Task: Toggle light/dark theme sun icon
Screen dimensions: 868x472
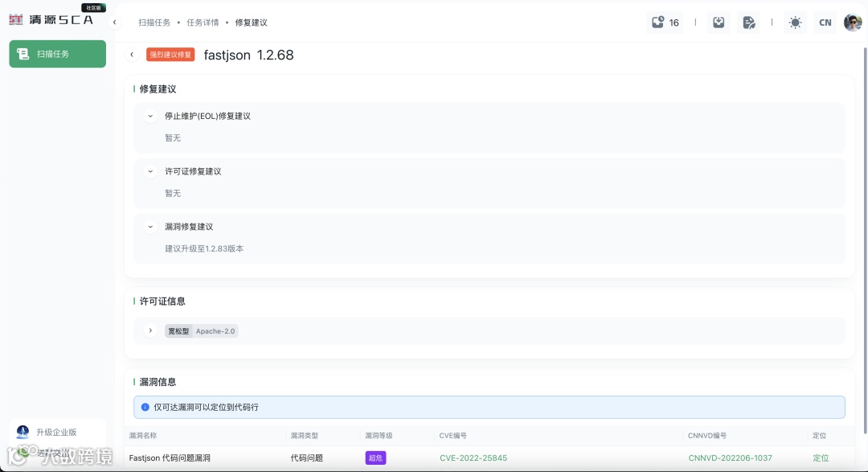Action: [795, 23]
